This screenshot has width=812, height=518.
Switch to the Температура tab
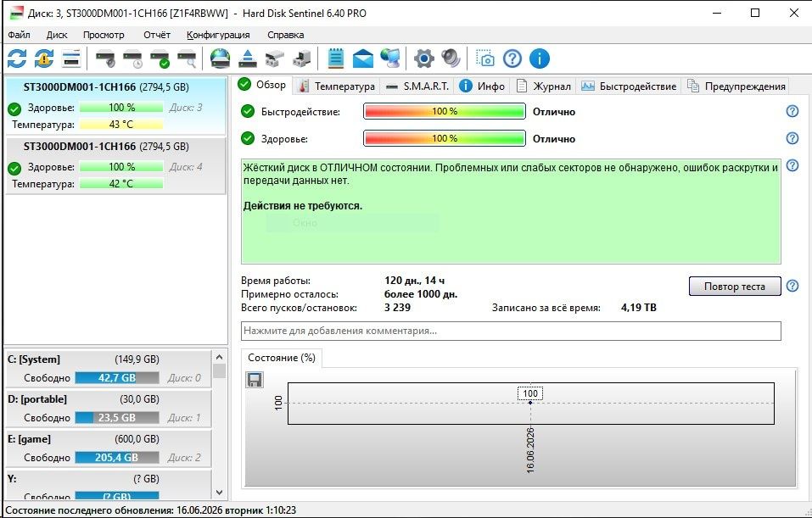click(x=337, y=86)
